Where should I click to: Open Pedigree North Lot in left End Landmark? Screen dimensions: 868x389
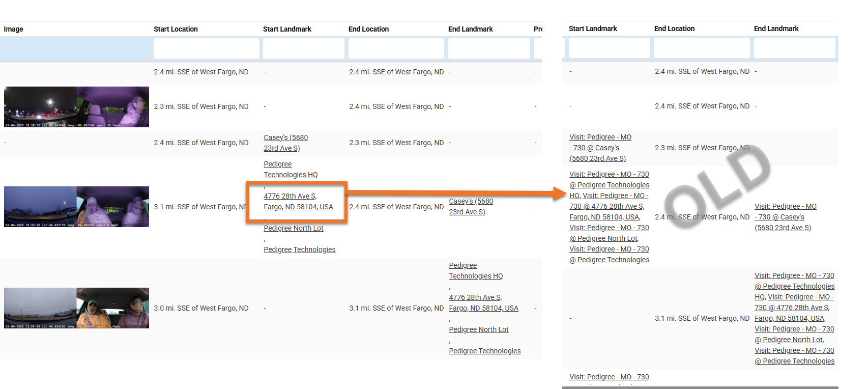pyautogui.click(x=479, y=329)
